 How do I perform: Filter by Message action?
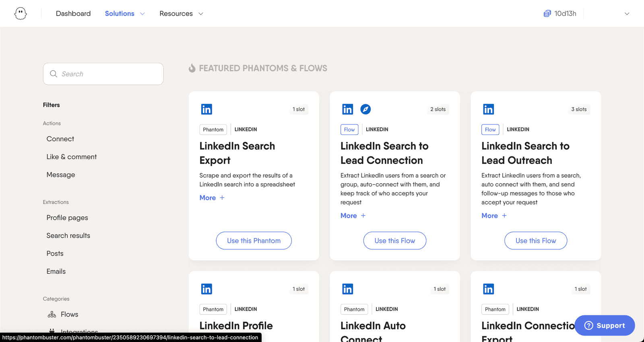[61, 175]
